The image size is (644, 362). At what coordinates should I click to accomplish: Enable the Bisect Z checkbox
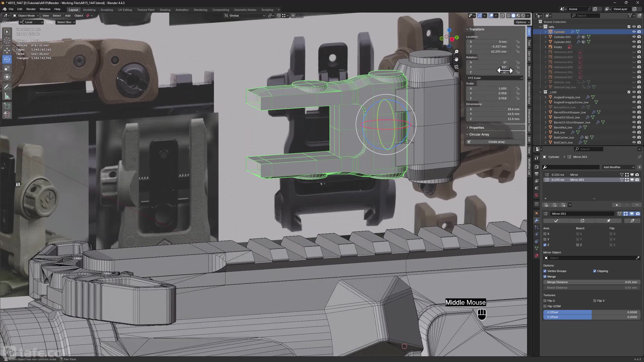pyautogui.click(x=578, y=245)
